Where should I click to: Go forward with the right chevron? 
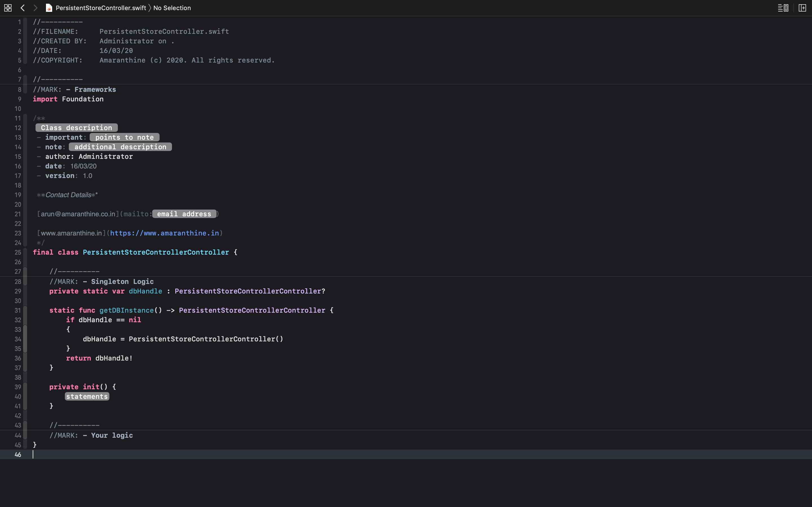click(35, 8)
